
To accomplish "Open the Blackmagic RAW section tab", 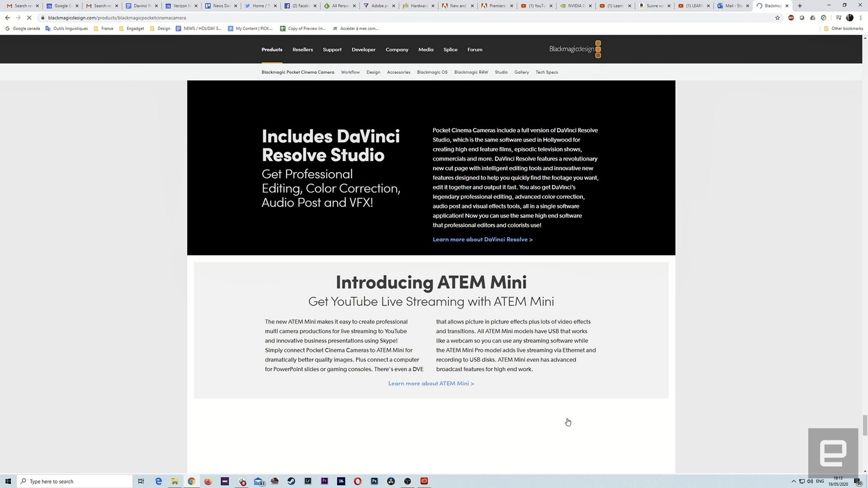I will click(471, 72).
